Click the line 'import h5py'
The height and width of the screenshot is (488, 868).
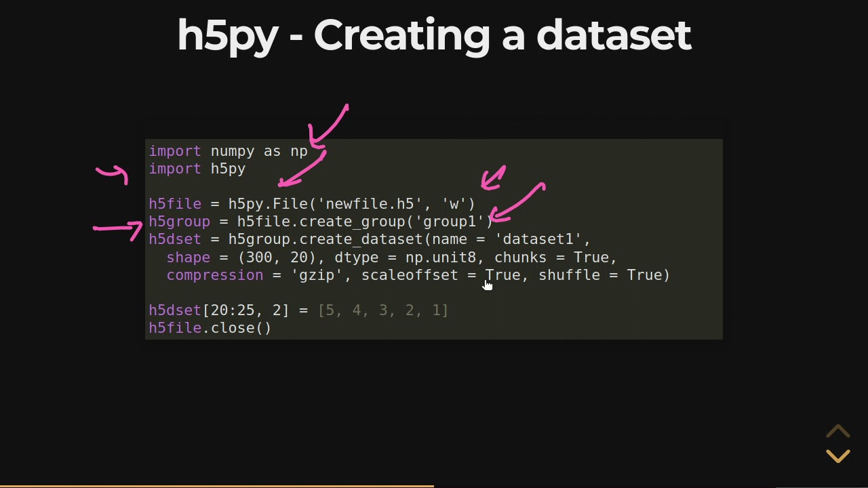[x=197, y=169]
